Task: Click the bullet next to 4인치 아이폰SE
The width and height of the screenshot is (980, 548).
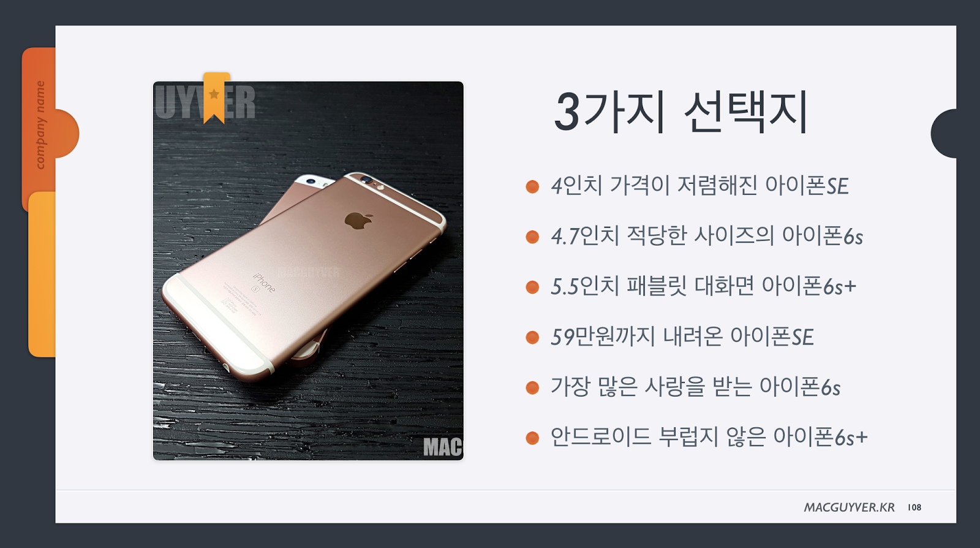Action: coord(532,186)
